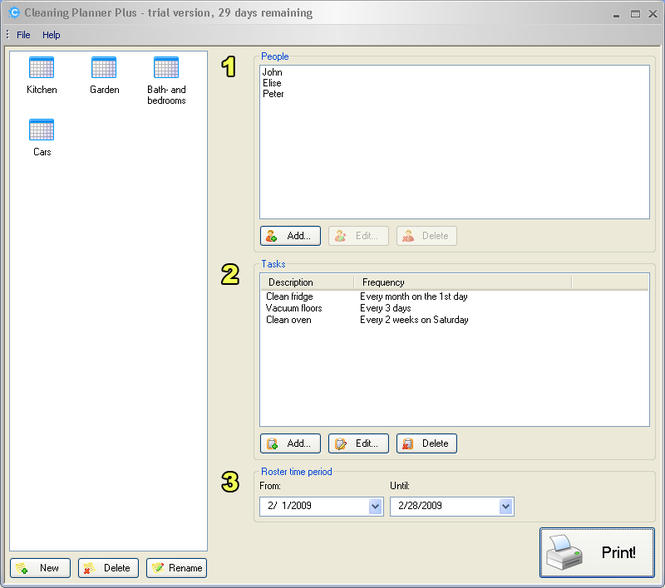Viewport: 665px width, 588px height.
Task: Click 'Every 2 weeks on Saturday' cell
Action: coord(414,320)
